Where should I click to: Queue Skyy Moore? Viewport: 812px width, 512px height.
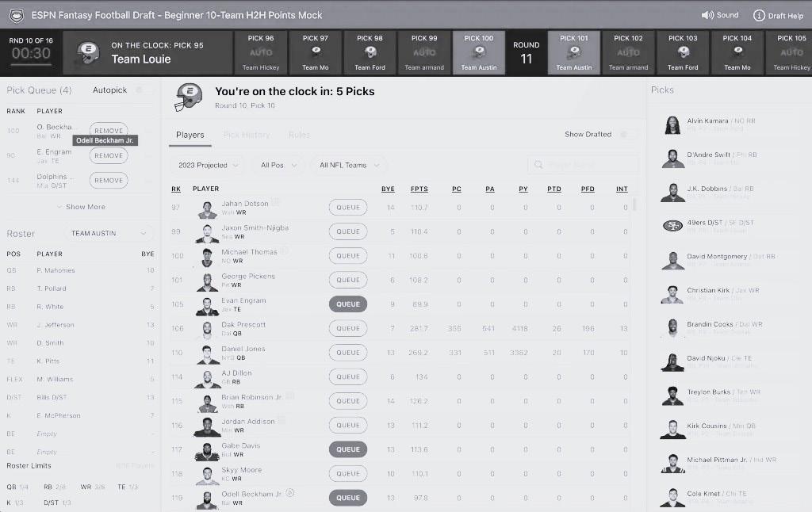click(348, 474)
